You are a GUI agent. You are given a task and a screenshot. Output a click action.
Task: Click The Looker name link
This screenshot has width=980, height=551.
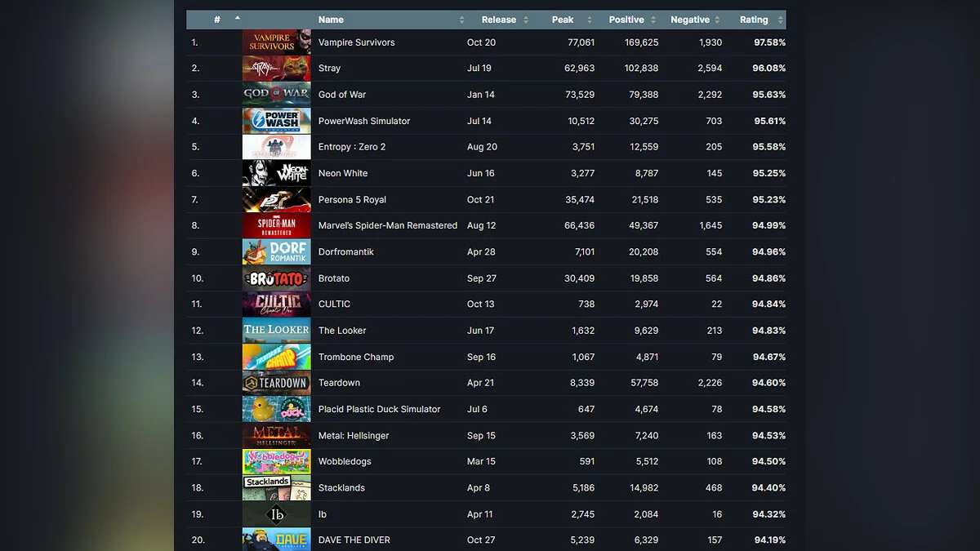[x=342, y=331]
